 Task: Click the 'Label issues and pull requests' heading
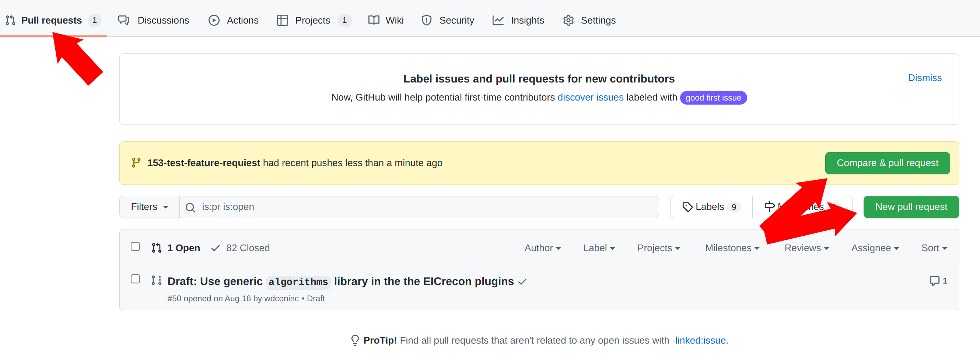pyautogui.click(x=539, y=79)
